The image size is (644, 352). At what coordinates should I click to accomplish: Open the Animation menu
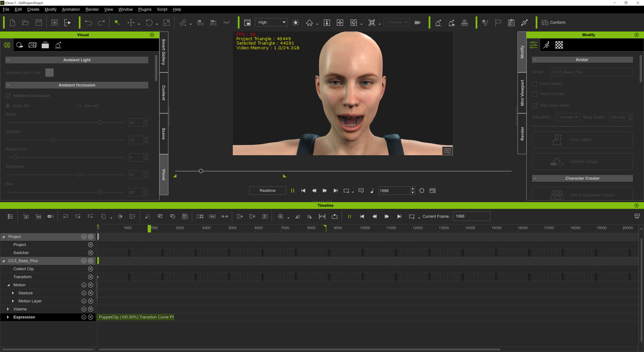point(71,9)
